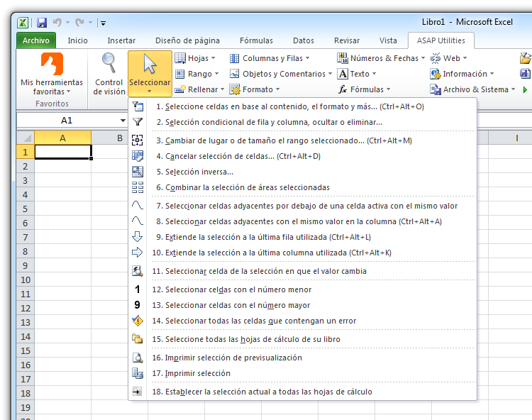Choose Seleccione celdas en base al contenido
Screen dimensions: 532x420
303,106
